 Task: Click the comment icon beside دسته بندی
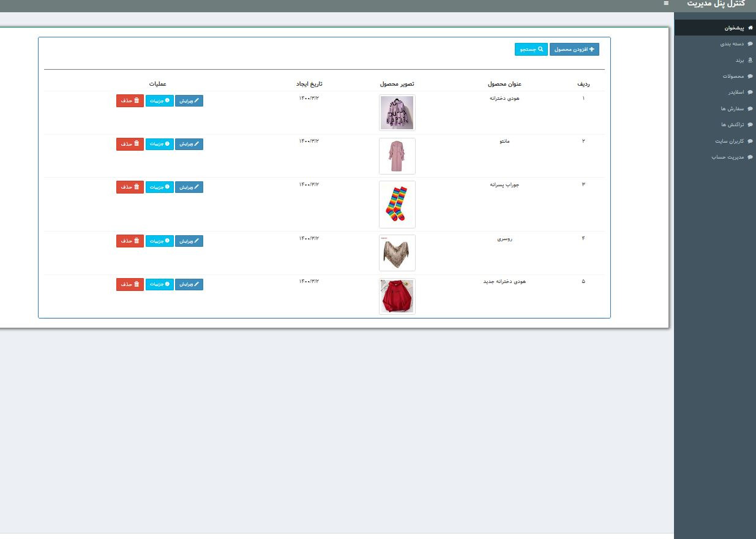[750, 44]
